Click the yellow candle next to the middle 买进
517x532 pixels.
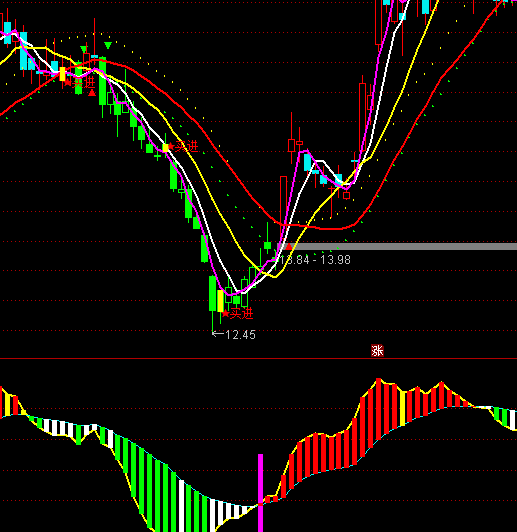(x=166, y=148)
